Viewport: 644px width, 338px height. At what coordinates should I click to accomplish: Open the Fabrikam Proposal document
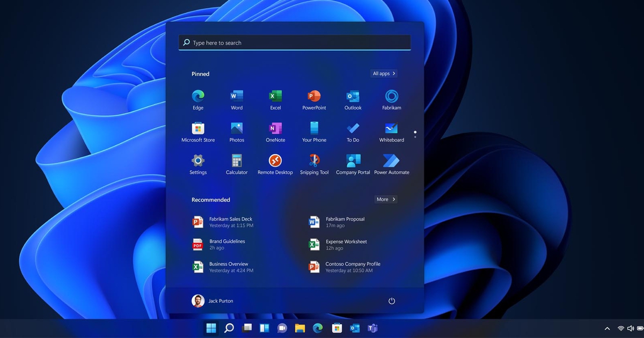pyautogui.click(x=336, y=222)
